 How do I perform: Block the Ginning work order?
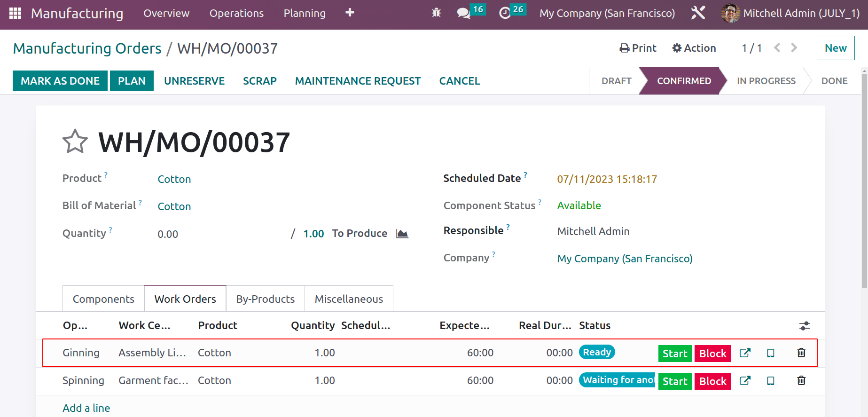tap(712, 354)
